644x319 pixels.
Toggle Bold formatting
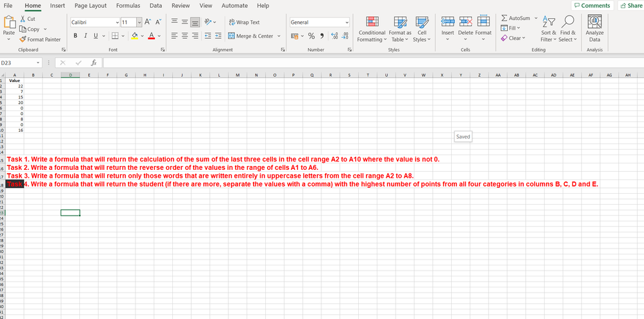pos(75,36)
